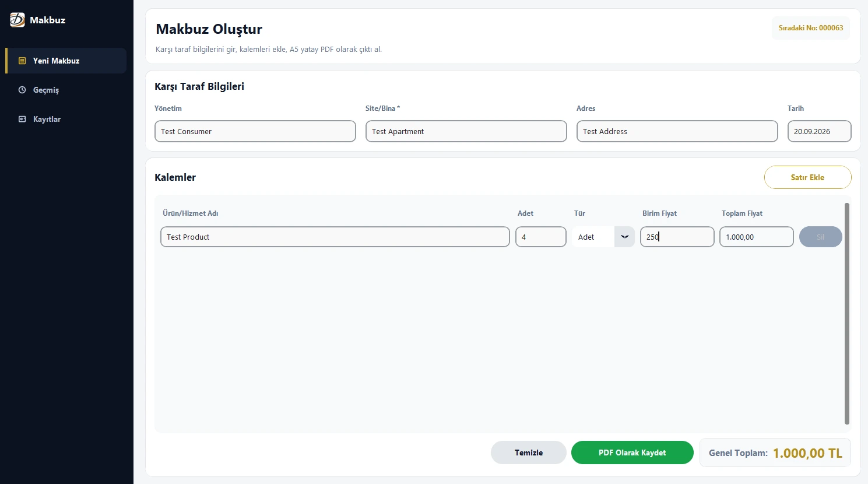Click the Toplam Fiyat column header

coord(742,213)
